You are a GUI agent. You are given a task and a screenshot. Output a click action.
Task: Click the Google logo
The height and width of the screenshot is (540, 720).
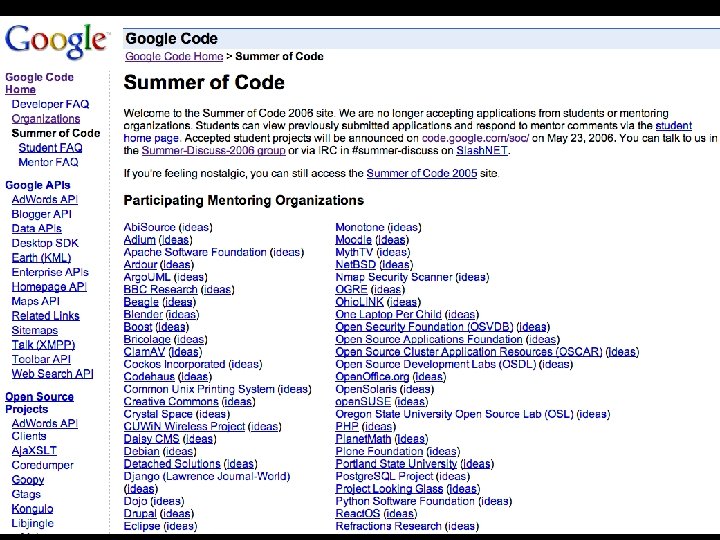pyautogui.click(x=56, y=42)
